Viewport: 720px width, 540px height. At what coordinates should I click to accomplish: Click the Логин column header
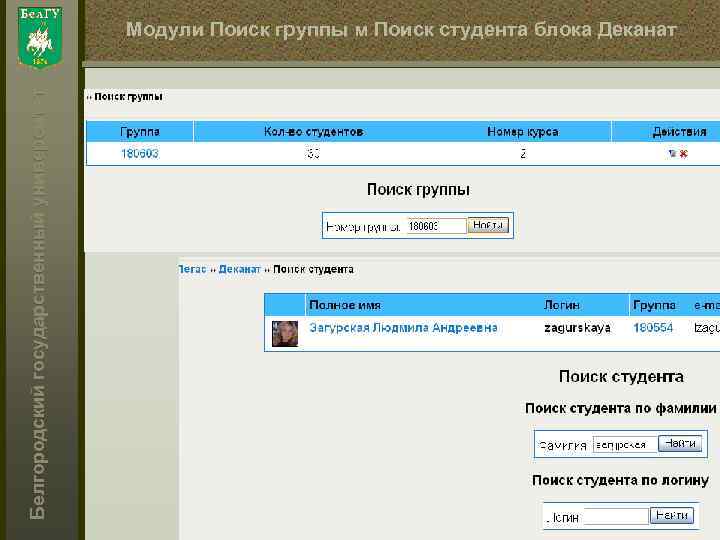[x=562, y=305]
